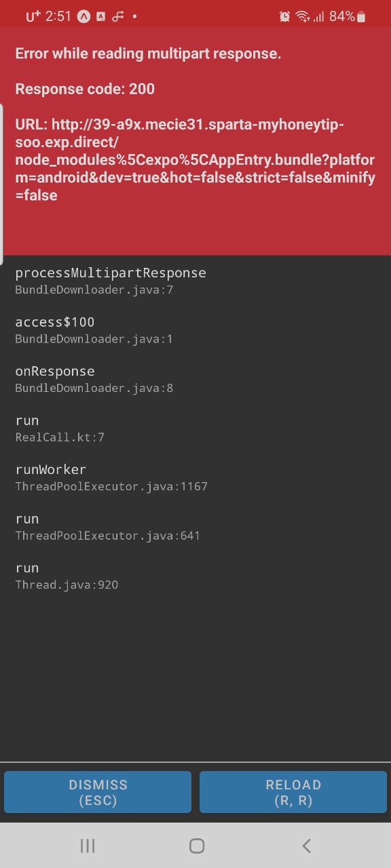Tap the 2:51 clock in status bar
The width and height of the screenshot is (391, 868).
[58, 17]
